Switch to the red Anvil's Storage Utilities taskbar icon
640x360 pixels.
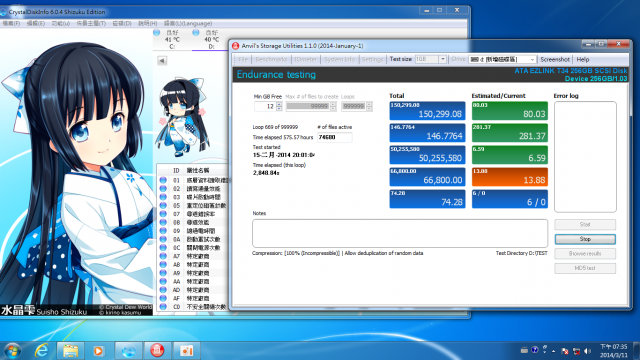pyautogui.click(x=157, y=351)
